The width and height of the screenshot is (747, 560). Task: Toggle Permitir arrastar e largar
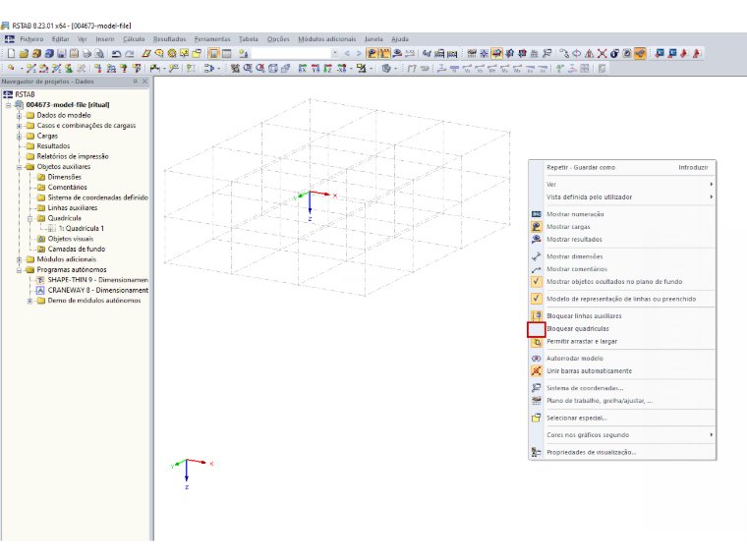pos(538,342)
